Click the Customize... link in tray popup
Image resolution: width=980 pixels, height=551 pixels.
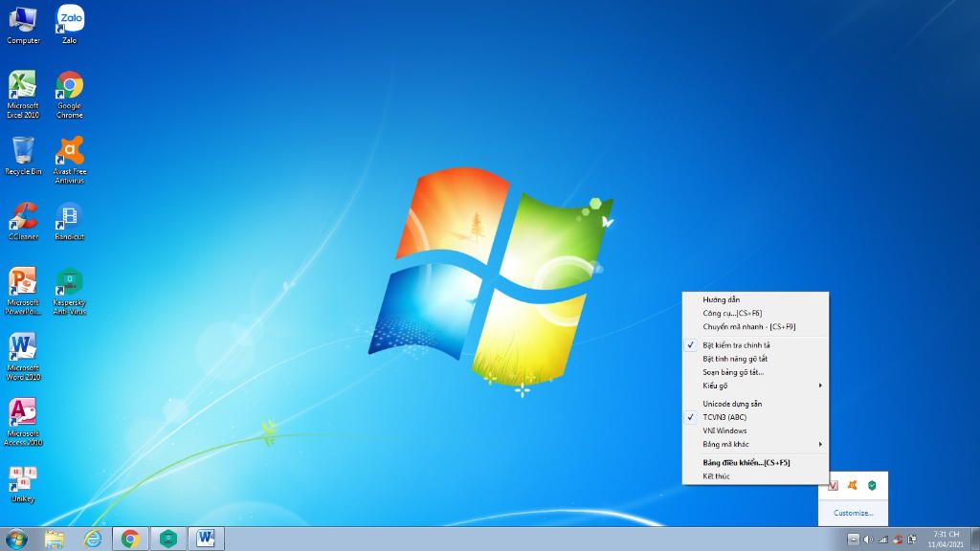click(853, 513)
